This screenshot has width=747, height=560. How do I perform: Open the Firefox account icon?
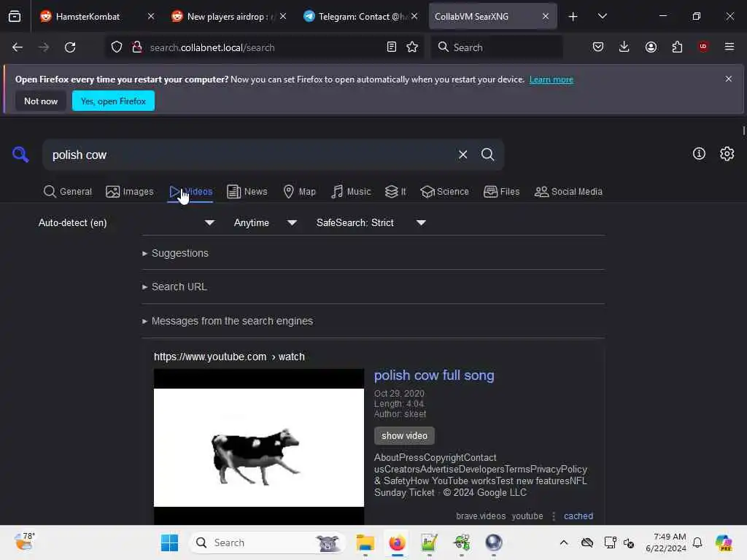click(x=651, y=47)
